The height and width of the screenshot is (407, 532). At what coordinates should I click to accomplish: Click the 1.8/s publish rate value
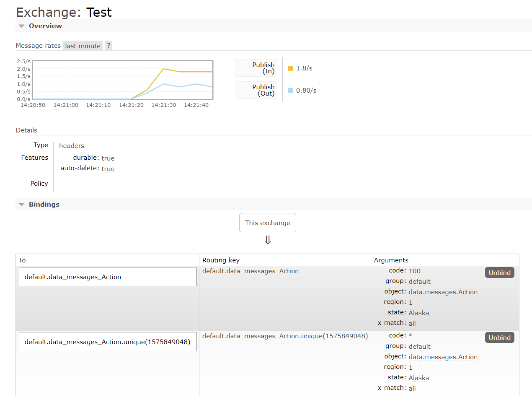tap(304, 67)
